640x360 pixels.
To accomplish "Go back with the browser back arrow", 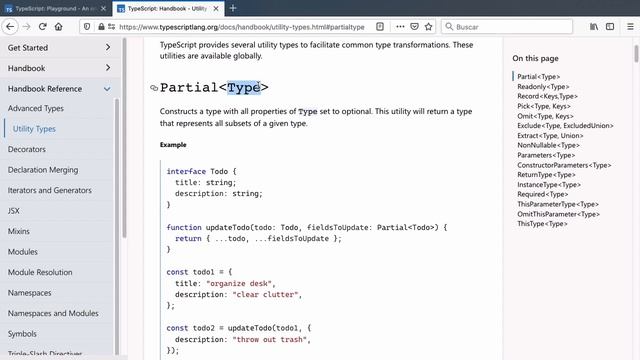I will tap(10, 27).
